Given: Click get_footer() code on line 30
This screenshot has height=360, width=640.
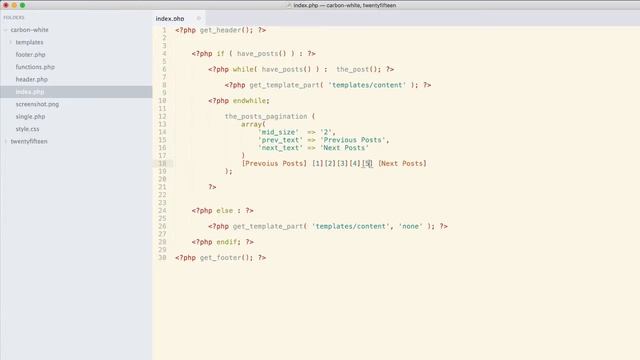Looking at the screenshot, I should (227, 258).
